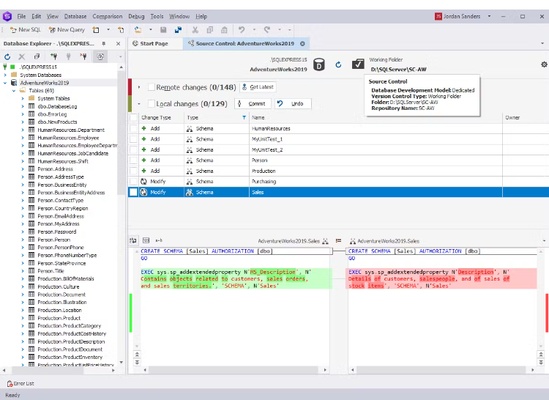Close the Database Explorer panel
549x400 pixels.
click(x=118, y=43)
